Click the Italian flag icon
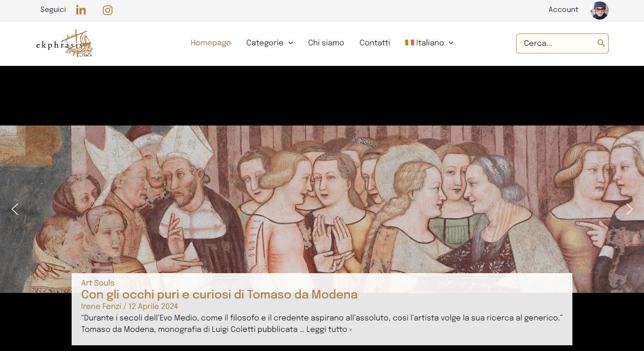 pos(409,43)
